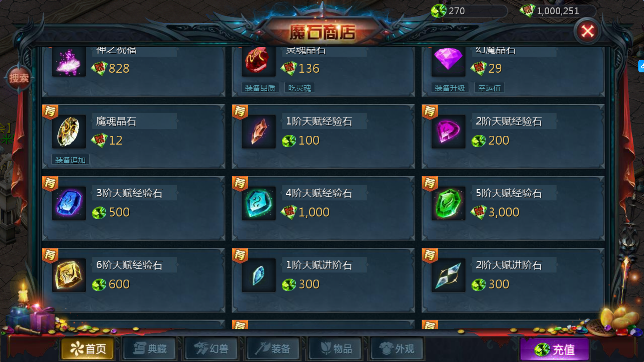The width and height of the screenshot is (644, 362).
Task: Click the 5阶天赋经验石 green stone icon
Action: click(448, 203)
